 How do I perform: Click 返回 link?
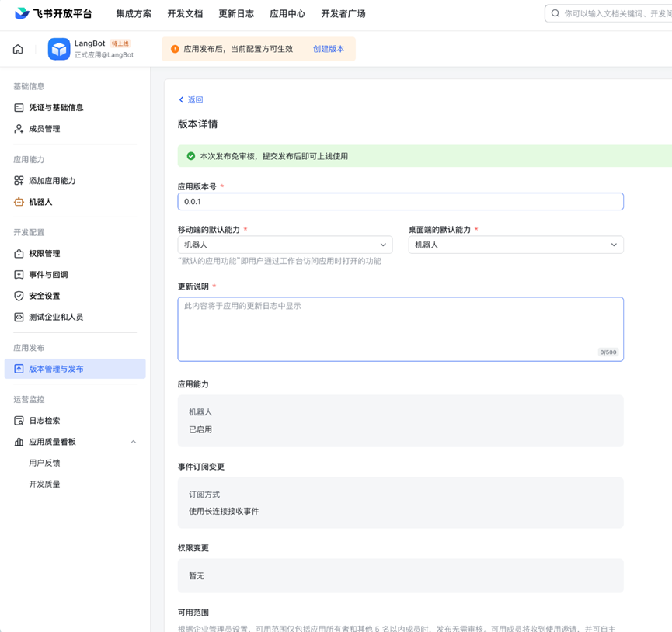coord(196,99)
